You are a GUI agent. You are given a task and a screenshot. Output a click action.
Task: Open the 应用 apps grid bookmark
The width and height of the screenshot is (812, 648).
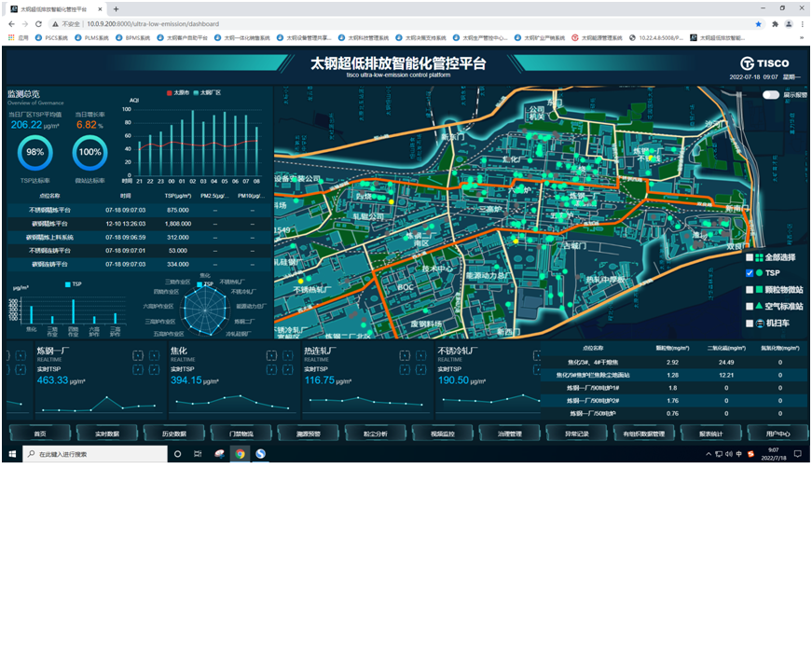18,37
